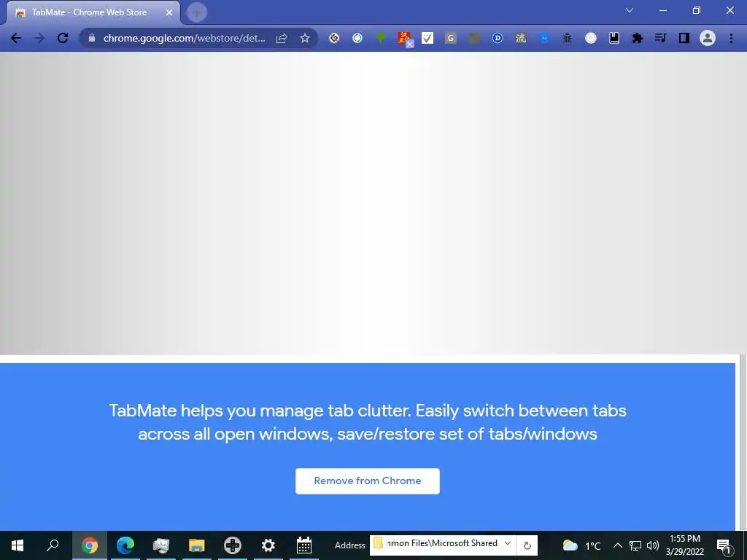This screenshot has height=560, width=747.
Task: Open network status in system tray
Action: tap(635, 545)
